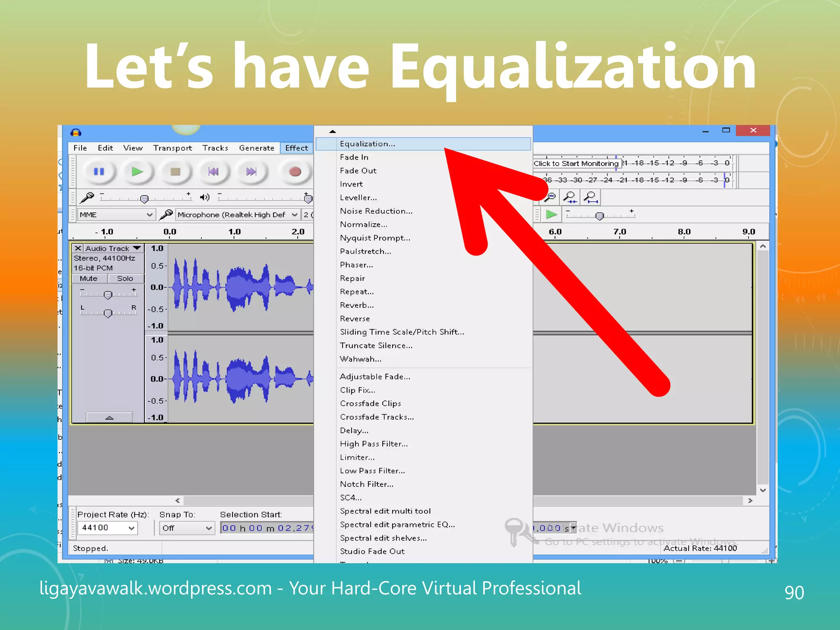Image resolution: width=840 pixels, height=630 pixels.
Task: Click the Fit Project zoom icon
Action: (591, 197)
